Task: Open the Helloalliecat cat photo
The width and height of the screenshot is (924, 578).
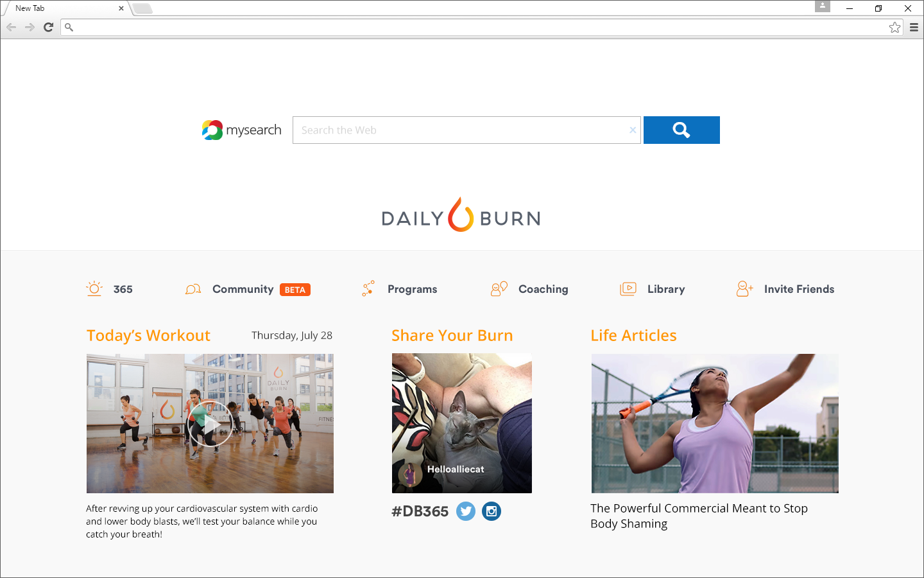Action: pos(462,423)
